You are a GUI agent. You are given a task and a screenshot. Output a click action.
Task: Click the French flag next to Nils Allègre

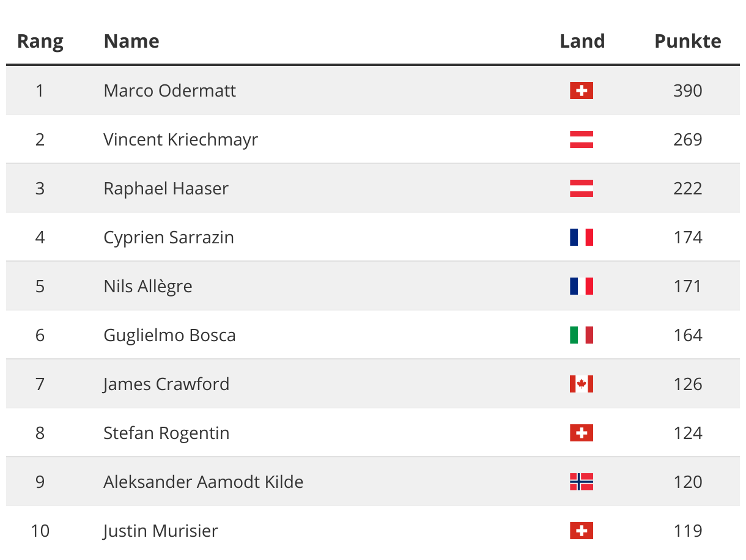(582, 286)
